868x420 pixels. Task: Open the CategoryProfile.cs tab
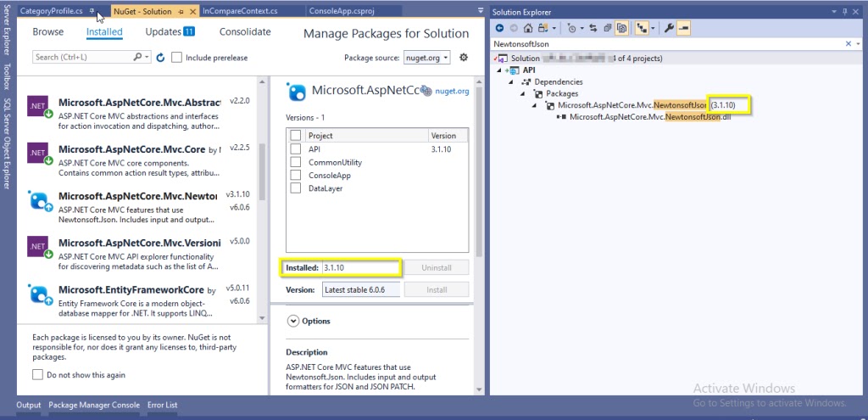(52, 11)
